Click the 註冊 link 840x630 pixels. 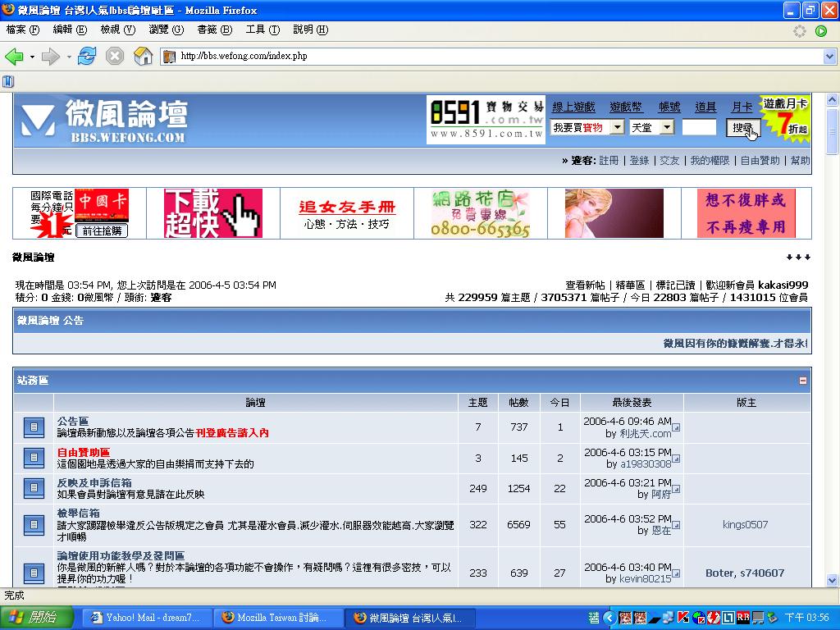[x=609, y=161]
